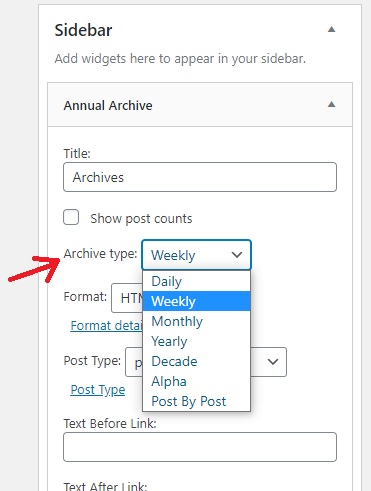Click the Archive type chevron arrow
371x491 pixels.
(237, 255)
